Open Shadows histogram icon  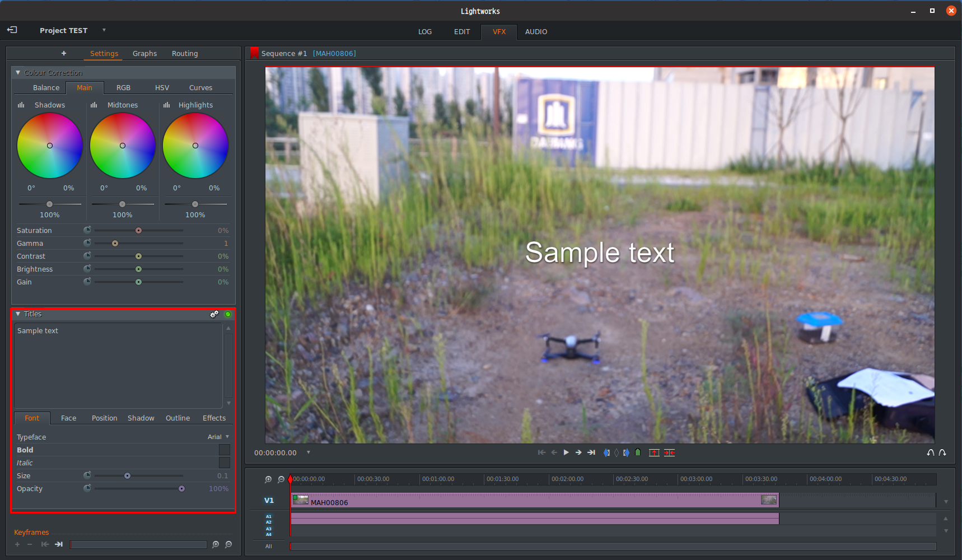click(21, 105)
